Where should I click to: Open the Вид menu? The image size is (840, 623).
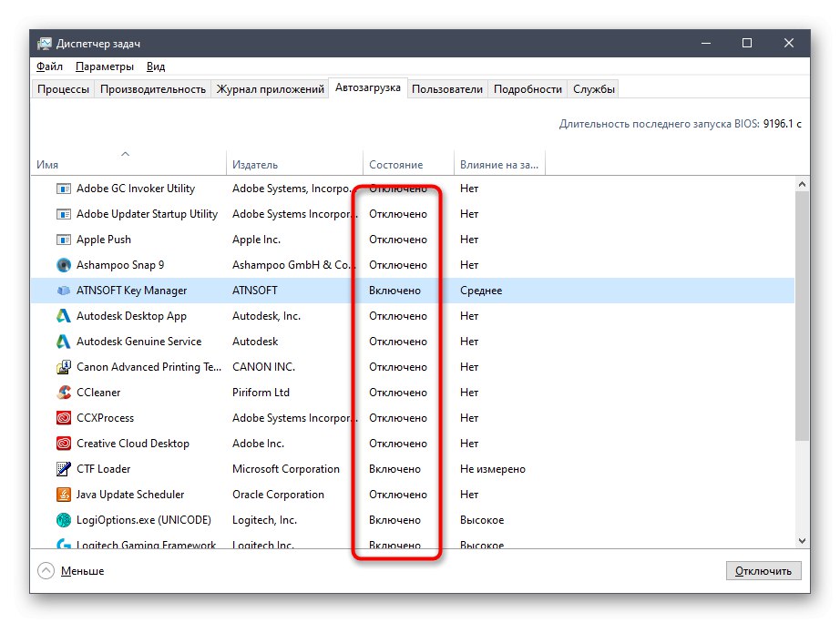pos(156,66)
